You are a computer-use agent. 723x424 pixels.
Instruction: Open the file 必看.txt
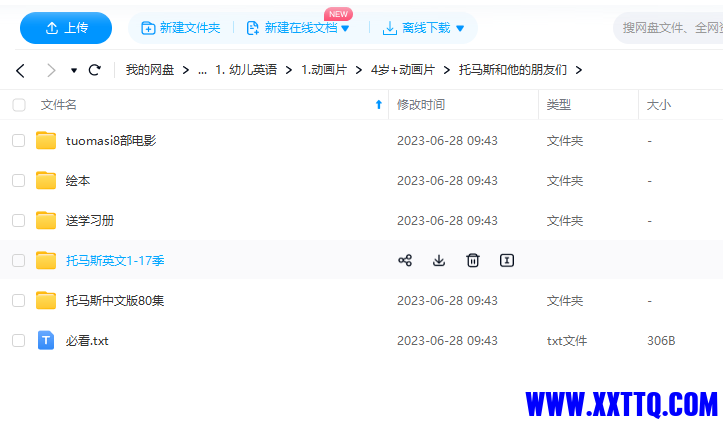[x=87, y=341]
